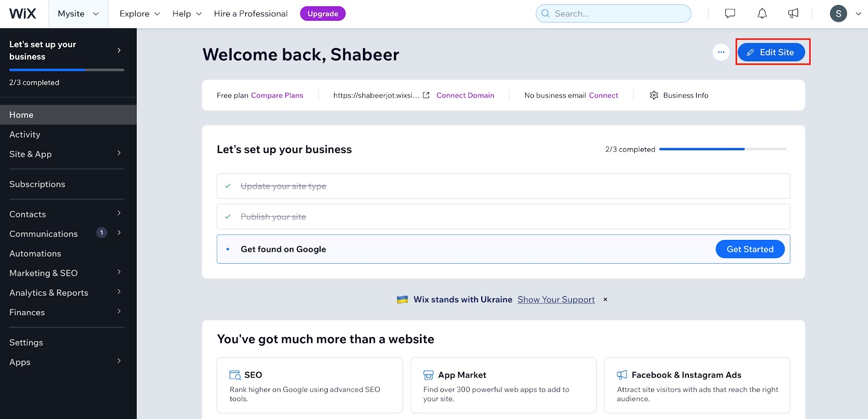Open site URL external link icon
This screenshot has height=419, width=868.
[x=426, y=95]
